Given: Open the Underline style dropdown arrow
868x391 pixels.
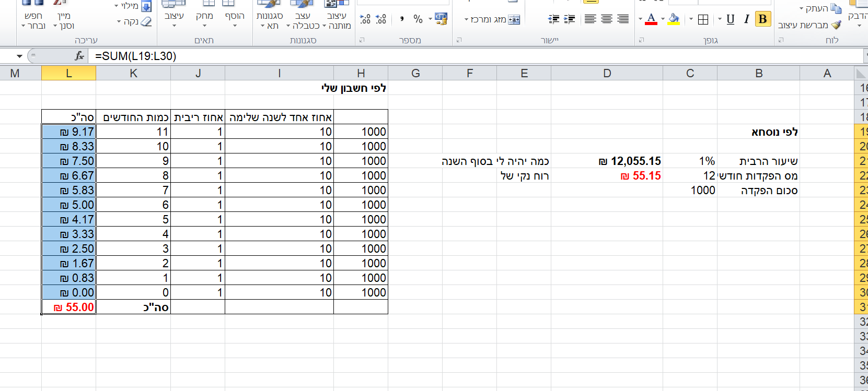Looking at the screenshot, I should pos(720,19).
